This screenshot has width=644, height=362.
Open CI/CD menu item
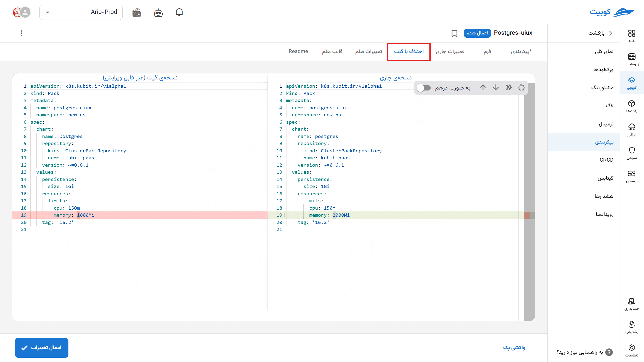tap(584, 160)
